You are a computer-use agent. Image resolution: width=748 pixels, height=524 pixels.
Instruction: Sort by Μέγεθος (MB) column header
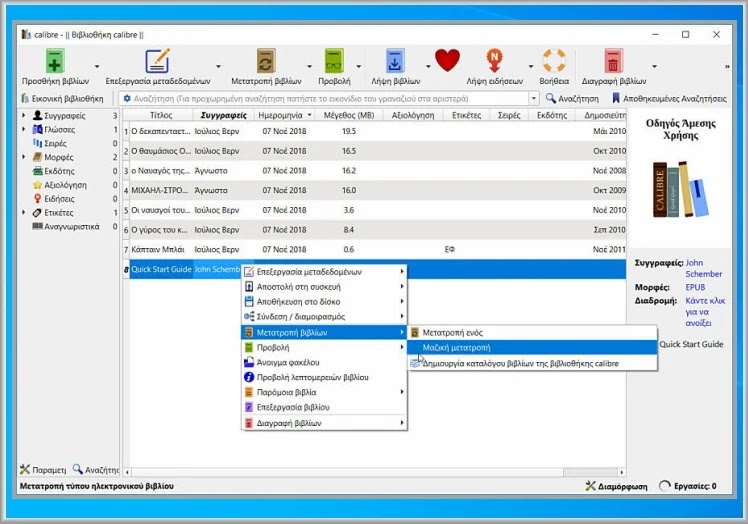(x=349, y=115)
